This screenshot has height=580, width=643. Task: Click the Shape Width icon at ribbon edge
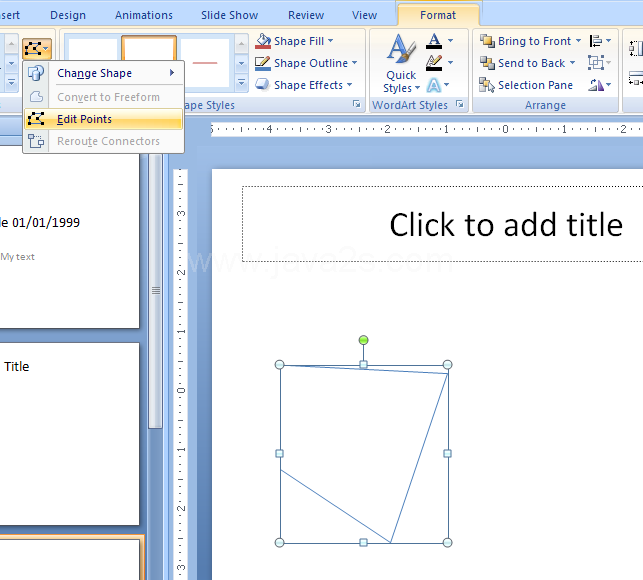[x=636, y=78]
